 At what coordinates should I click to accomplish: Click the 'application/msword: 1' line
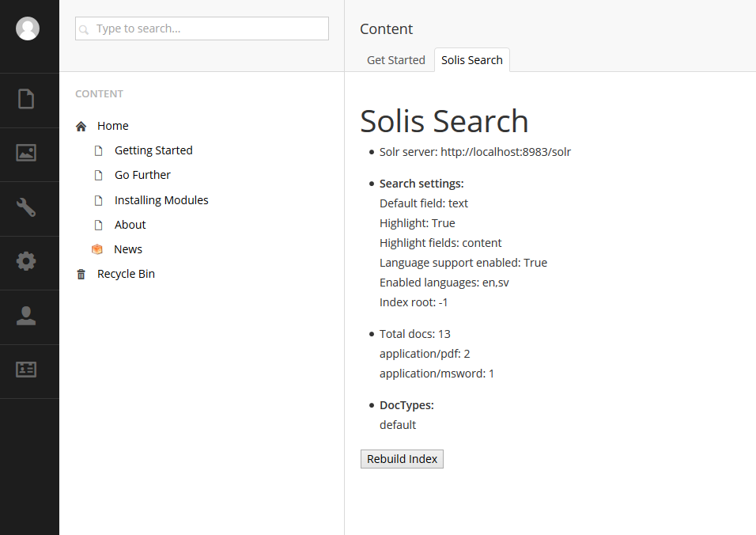point(437,374)
